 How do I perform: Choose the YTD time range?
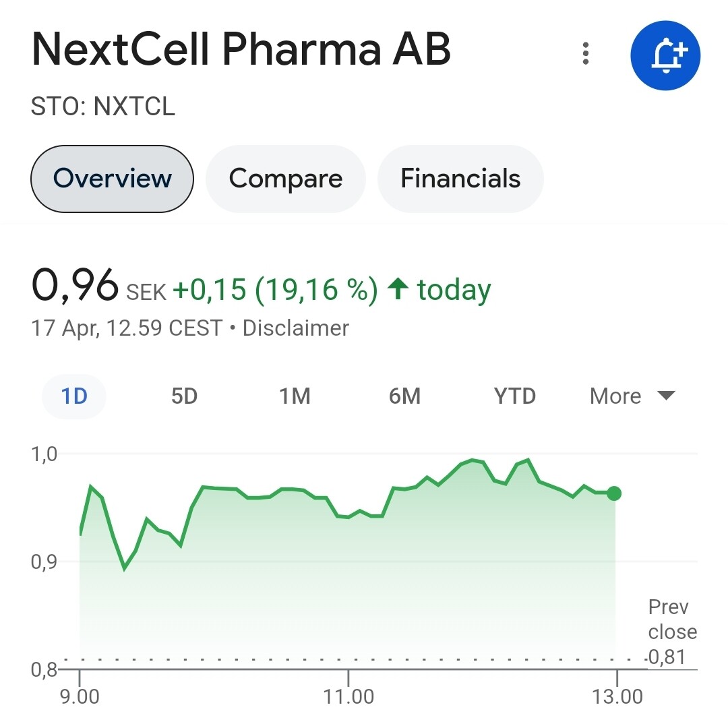click(x=514, y=396)
